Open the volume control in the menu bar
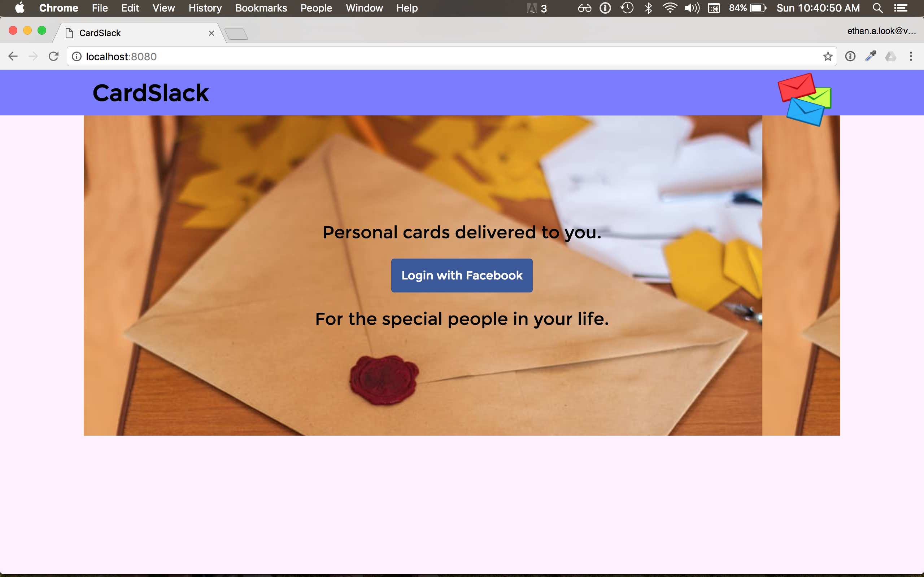924x577 pixels. [x=692, y=8]
